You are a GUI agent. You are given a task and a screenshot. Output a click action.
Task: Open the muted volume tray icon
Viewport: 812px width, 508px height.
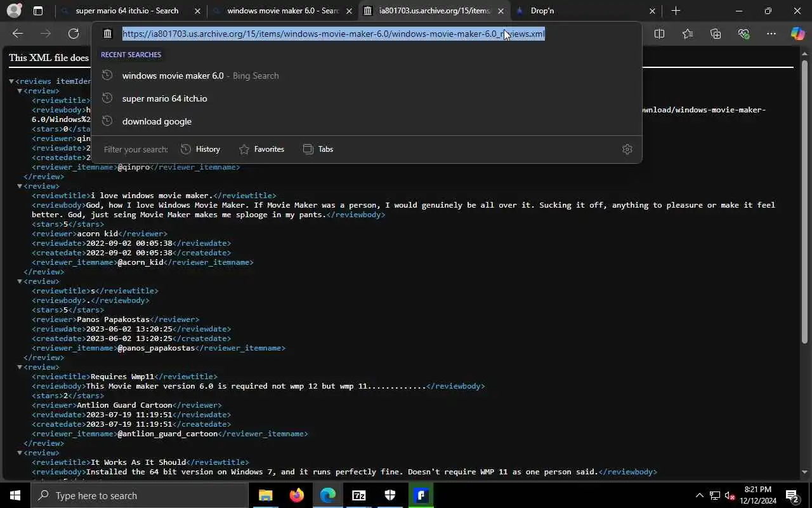(730, 495)
